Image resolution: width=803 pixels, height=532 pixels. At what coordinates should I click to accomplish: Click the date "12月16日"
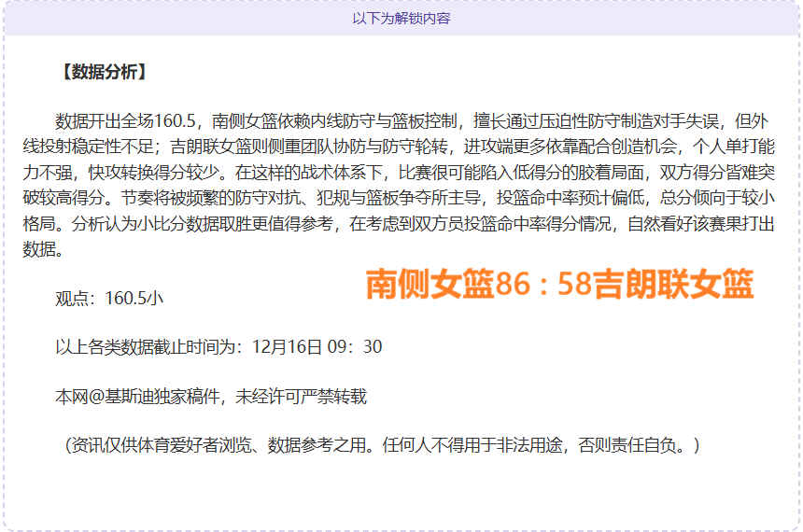coord(282,347)
